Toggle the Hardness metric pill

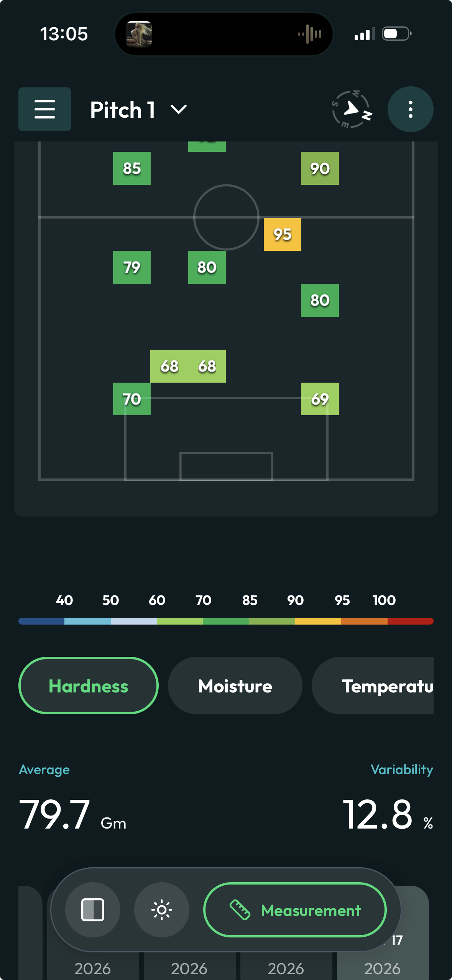89,686
